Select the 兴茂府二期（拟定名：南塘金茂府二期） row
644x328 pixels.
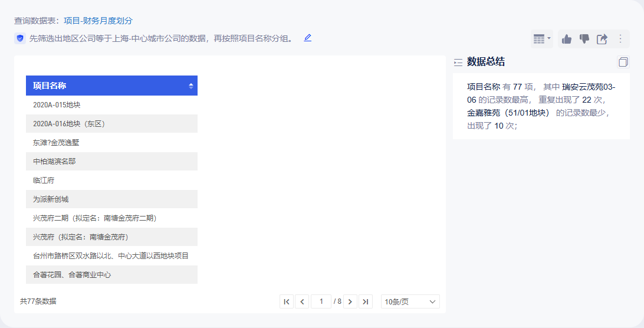(111, 218)
